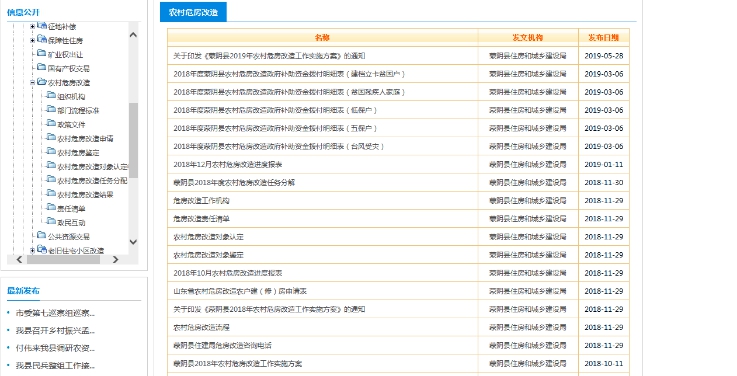The image size is (737, 376).
Task: Open 农村危房改造对象认定 in the table
Action: (x=208, y=237)
